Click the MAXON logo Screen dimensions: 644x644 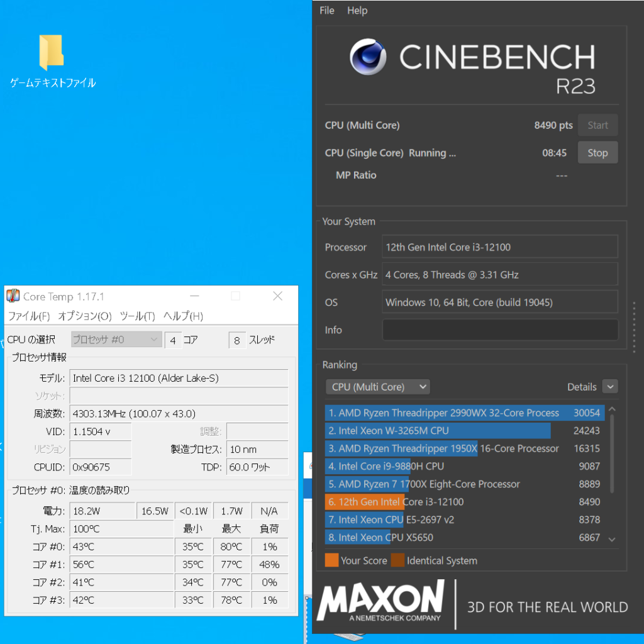pyautogui.click(x=380, y=601)
